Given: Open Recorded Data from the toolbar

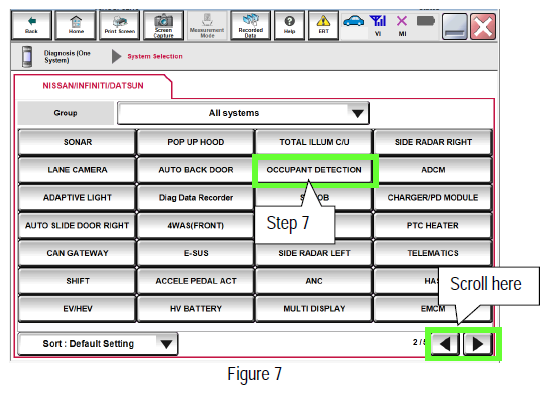Looking at the screenshot, I should click(251, 25).
